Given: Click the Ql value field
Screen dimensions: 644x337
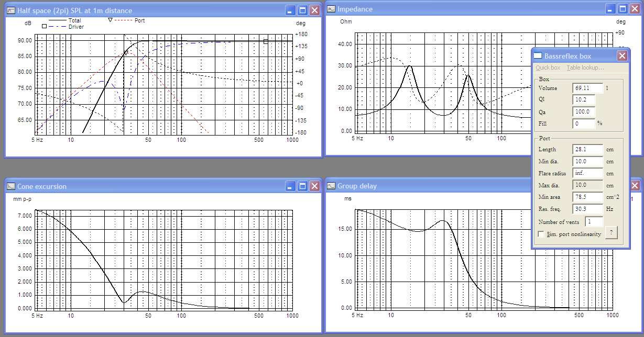Looking at the screenshot, I should point(584,100).
